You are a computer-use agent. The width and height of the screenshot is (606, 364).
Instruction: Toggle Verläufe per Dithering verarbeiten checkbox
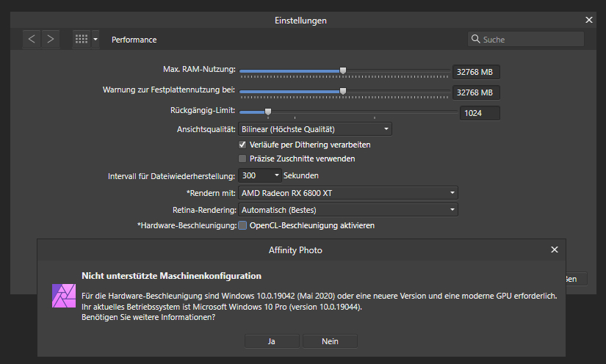tap(242, 145)
